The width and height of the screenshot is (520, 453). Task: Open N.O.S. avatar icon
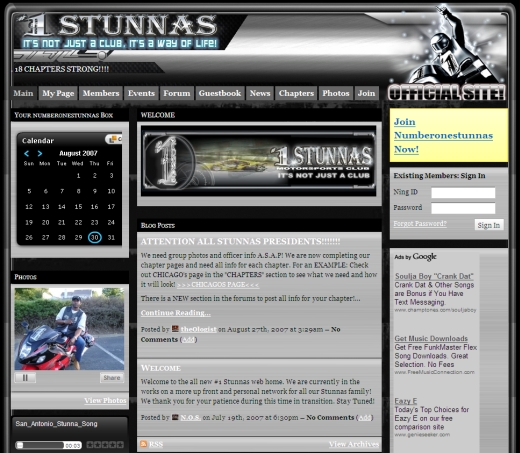coord(175,417)
